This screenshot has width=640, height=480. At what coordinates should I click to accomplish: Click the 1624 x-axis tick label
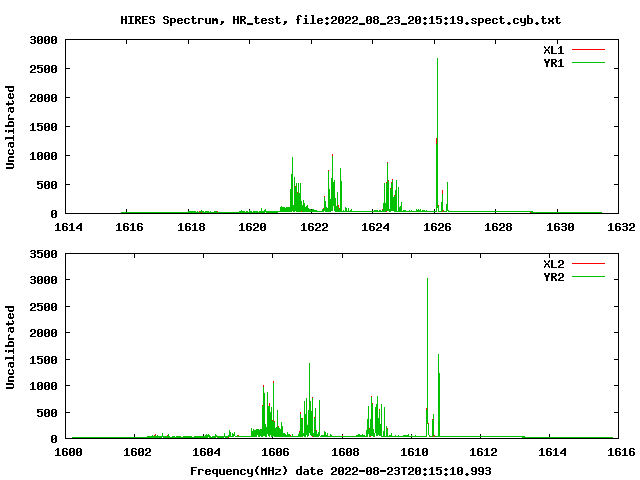coord(375,227)
